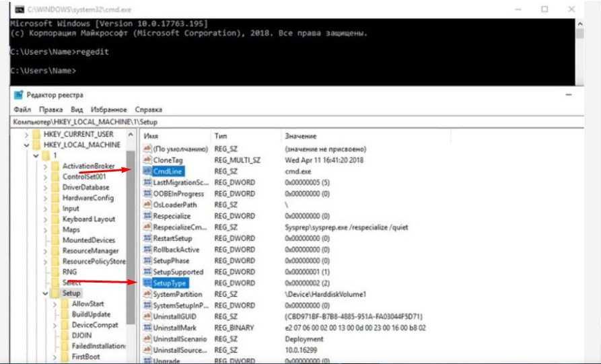The width and height of the screenshot is (601, 364).
Task: Expand the AllowStart subkey
Action: pyautogui.click(x=55, y=304)
